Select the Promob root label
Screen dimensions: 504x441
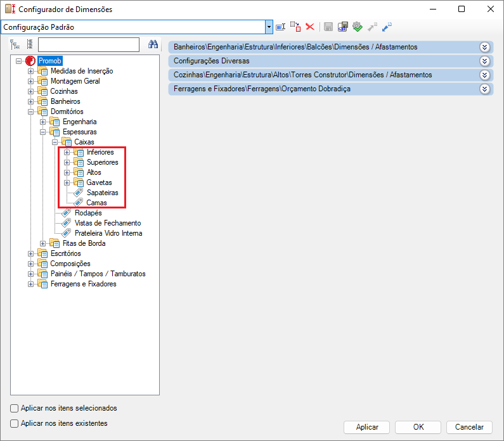pyautogui.click(x=50, y=61)
